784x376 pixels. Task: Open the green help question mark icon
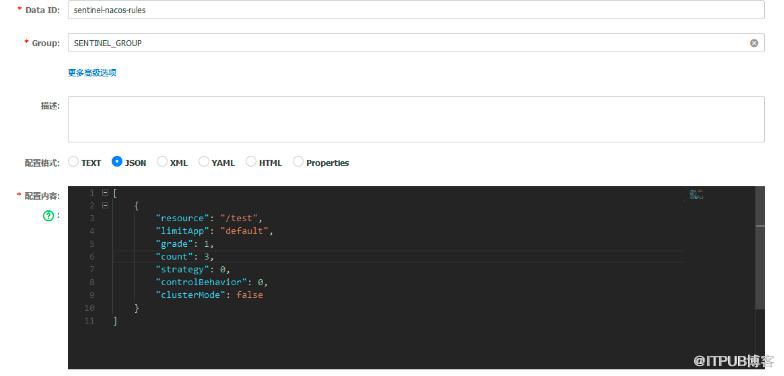point(48,216)
